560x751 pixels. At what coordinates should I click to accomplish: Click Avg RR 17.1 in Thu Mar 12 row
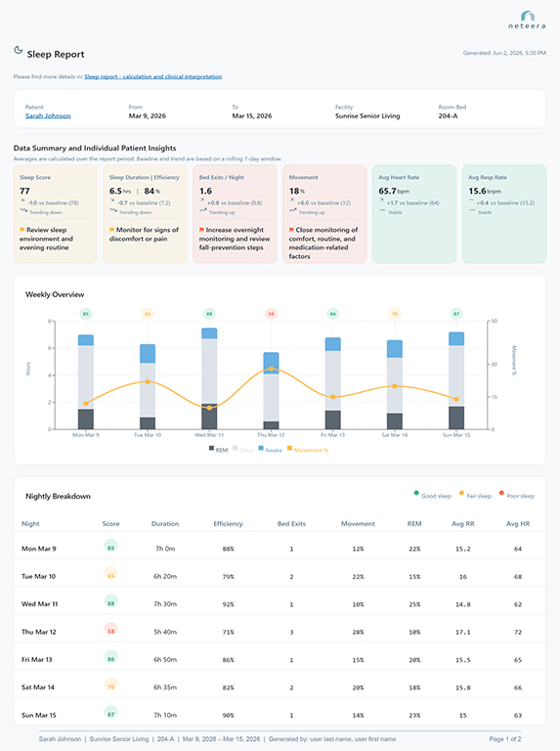[x=463, y=633]
